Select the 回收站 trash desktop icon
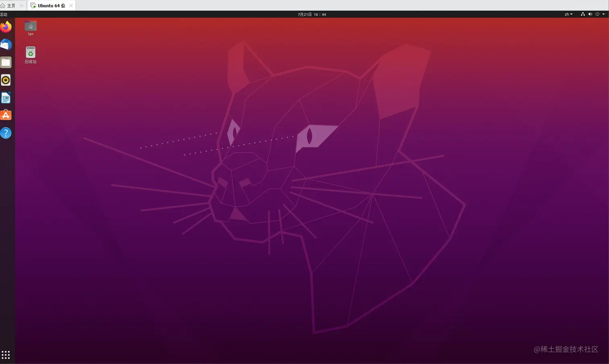Screen dimensions: 609x364 pyautogui.click(x=31, y=55)
